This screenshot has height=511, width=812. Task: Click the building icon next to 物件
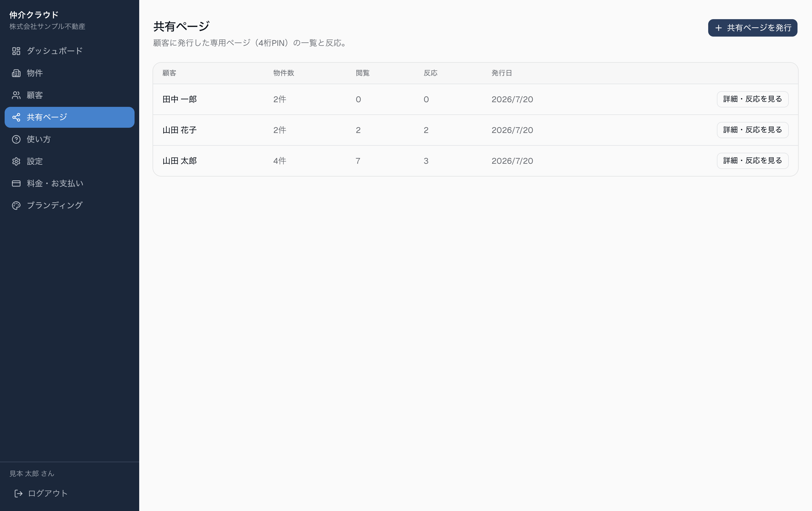coord(16,73)
